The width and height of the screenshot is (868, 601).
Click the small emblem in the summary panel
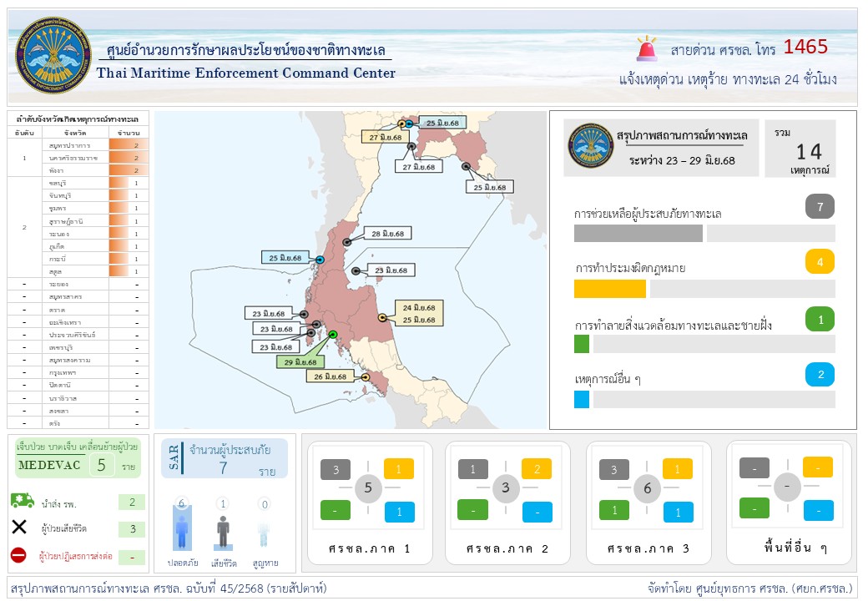click(x=590, y=145)
